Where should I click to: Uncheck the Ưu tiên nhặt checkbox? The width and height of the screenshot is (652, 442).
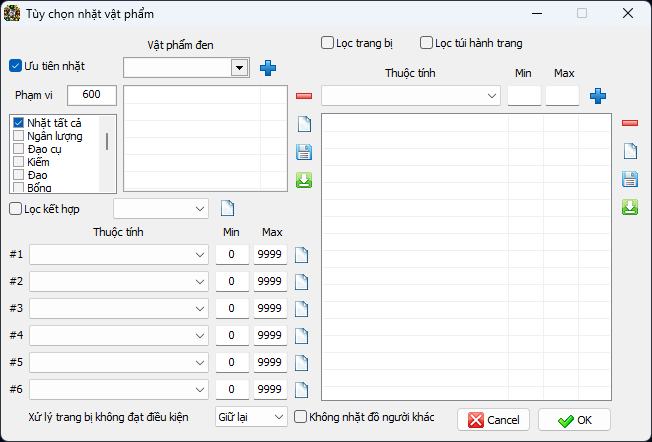click(x=15, y=66)
